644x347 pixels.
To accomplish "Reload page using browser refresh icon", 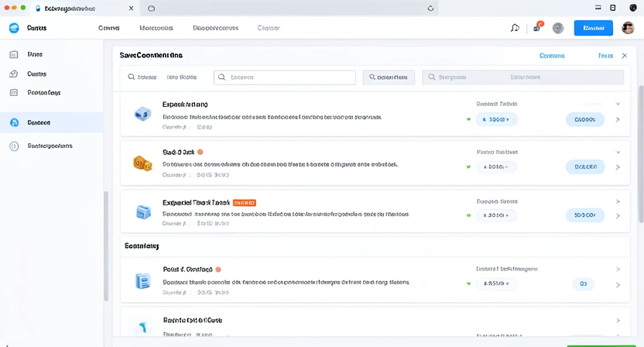I will click(x=430, y=9).
